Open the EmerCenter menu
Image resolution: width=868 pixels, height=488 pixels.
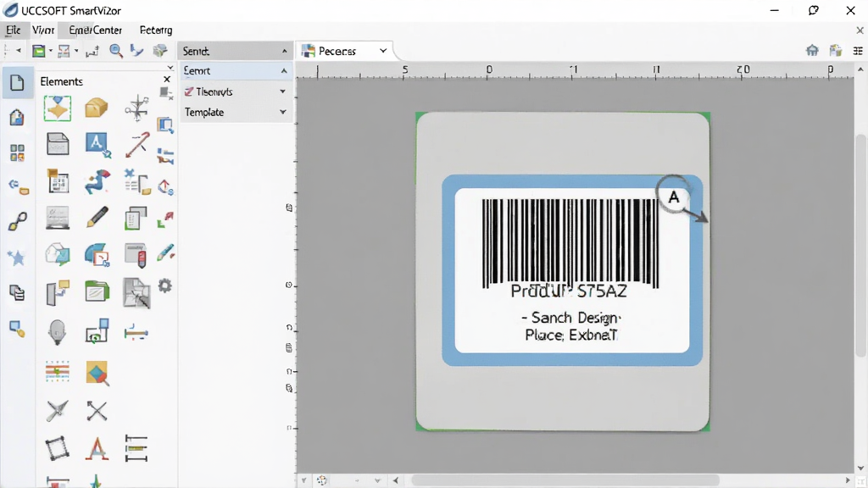click(95, 30)
